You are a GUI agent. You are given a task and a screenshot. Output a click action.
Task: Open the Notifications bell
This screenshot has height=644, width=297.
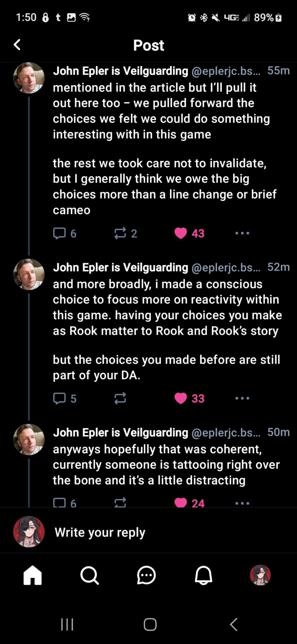tap(203, 575)
